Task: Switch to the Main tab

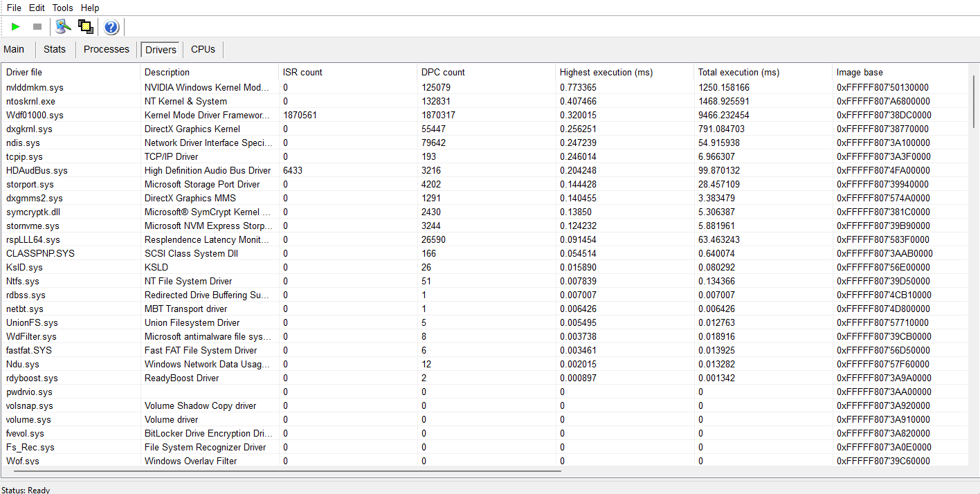Action: click(14, 49)
